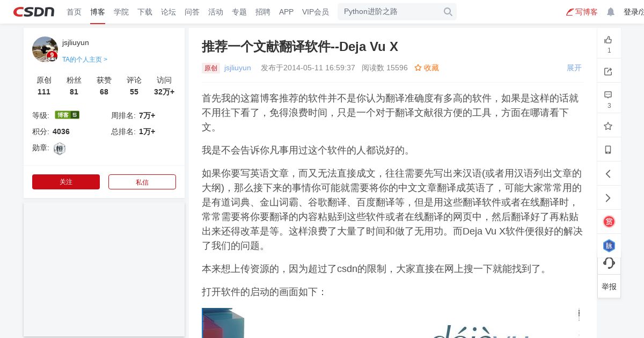Click the 私信 message button

pyautogui.click(x=142, y=182)
